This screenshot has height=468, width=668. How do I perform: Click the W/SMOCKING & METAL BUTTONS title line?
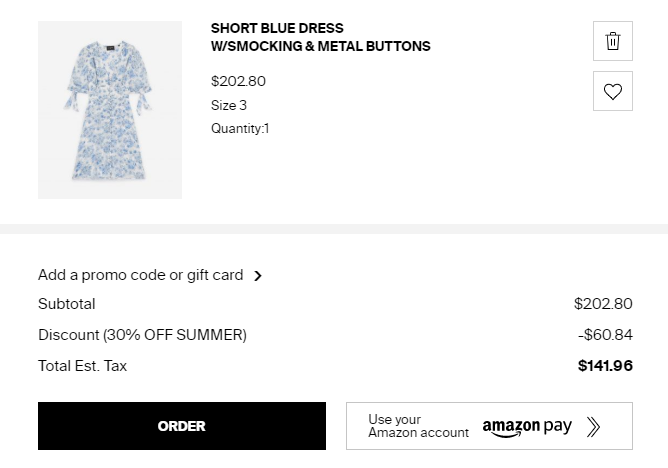tap(320, 46)
